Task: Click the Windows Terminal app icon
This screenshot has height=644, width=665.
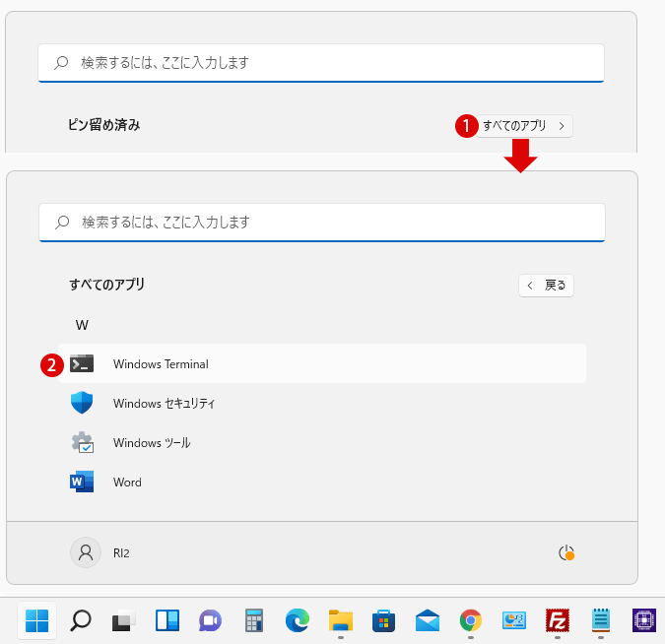Action: coord(82,363)
